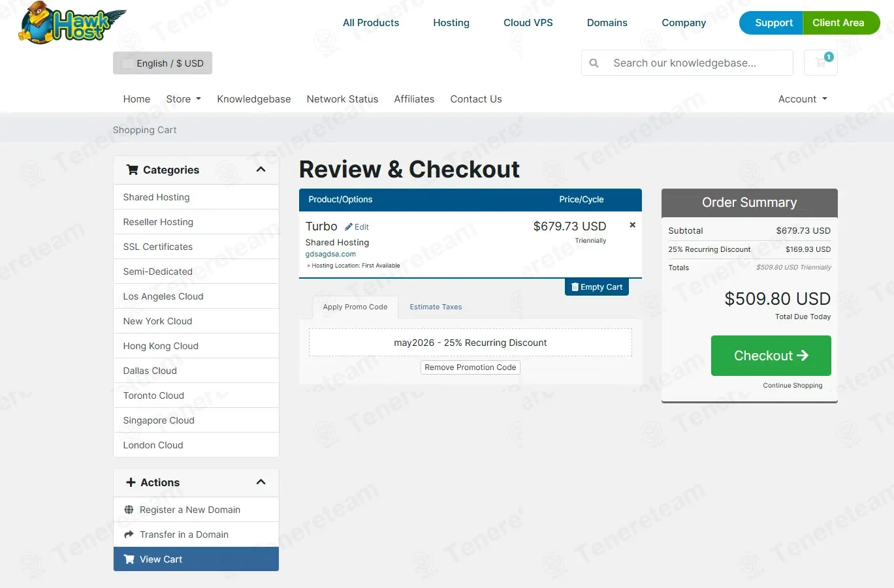Collapse the Actions panel chevron
894x588 pixels.
[261, 482]
